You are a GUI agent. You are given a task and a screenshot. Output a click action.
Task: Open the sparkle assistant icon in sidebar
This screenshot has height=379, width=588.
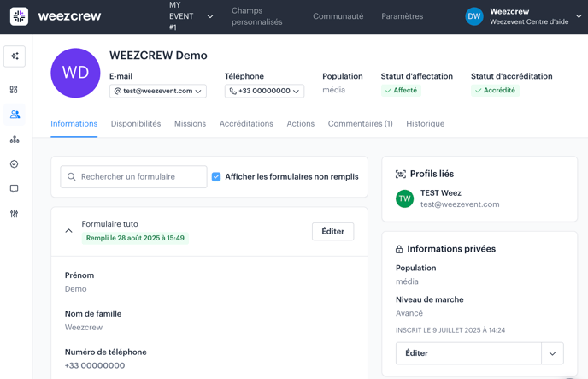pyautogui.click(x=15, y=56)
